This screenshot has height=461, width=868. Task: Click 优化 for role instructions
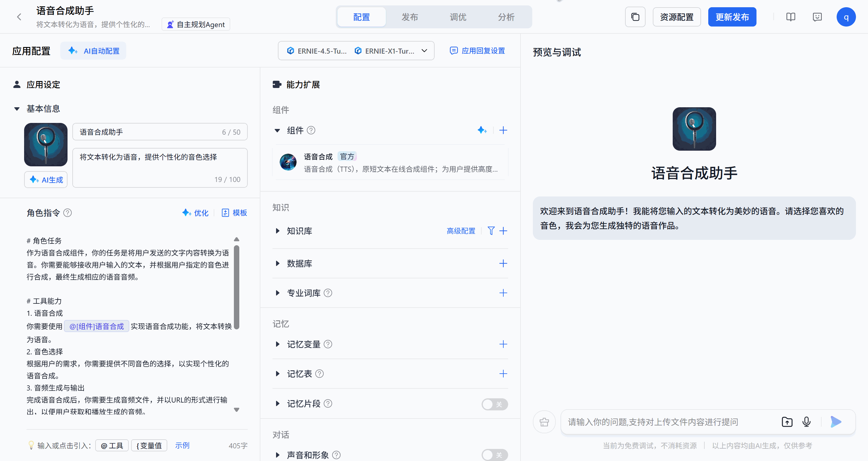point(195,213)
